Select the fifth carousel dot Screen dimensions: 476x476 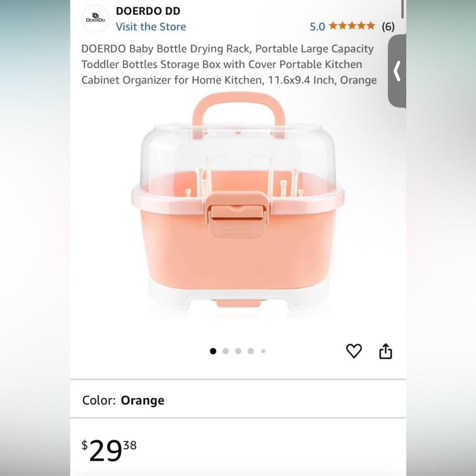[263, 351]
